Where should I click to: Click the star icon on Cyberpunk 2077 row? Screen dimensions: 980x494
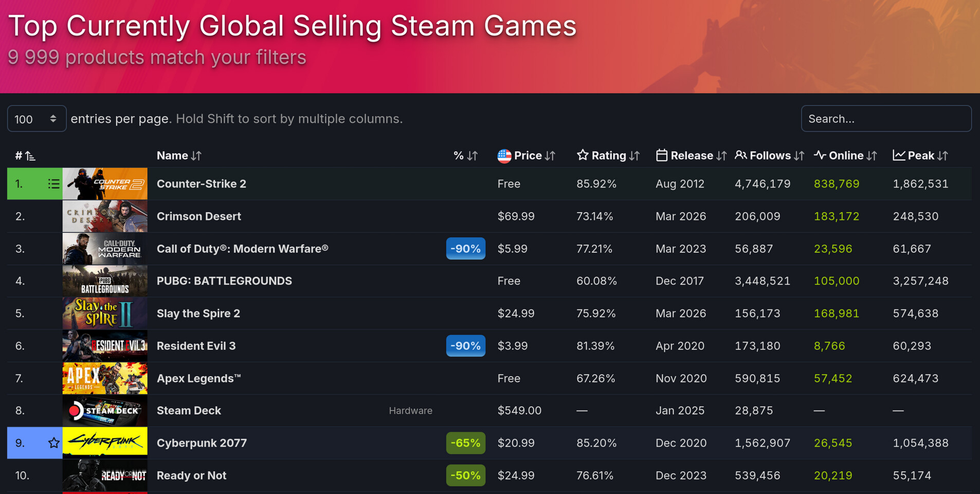click(53, 443)
